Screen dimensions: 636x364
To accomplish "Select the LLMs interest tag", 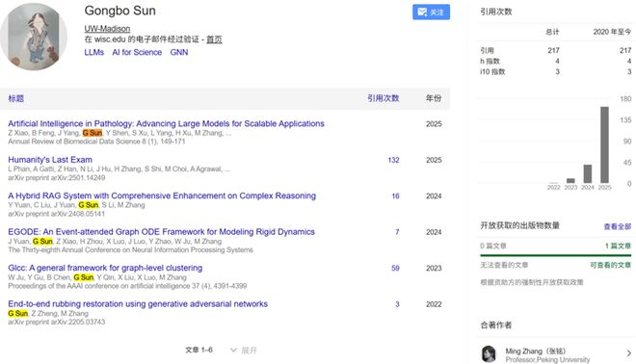I will 94,52.
